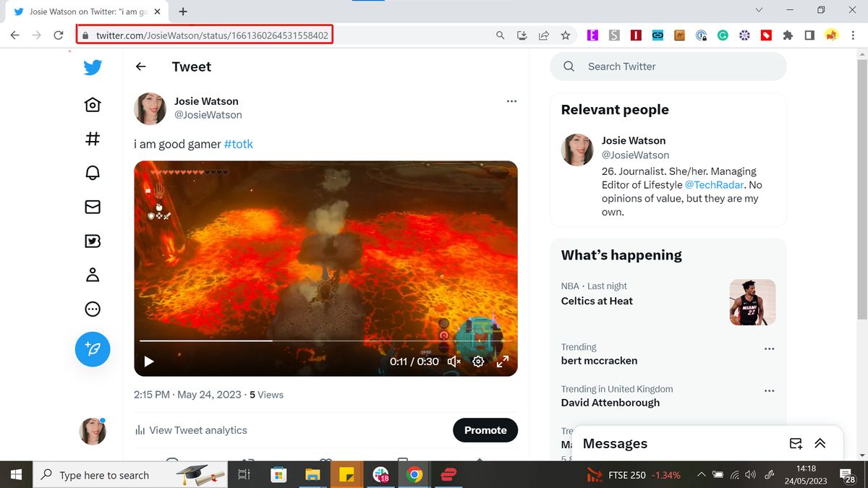Click the blue compose tweet feather button
Screen dimensions: 868x488
93,349
